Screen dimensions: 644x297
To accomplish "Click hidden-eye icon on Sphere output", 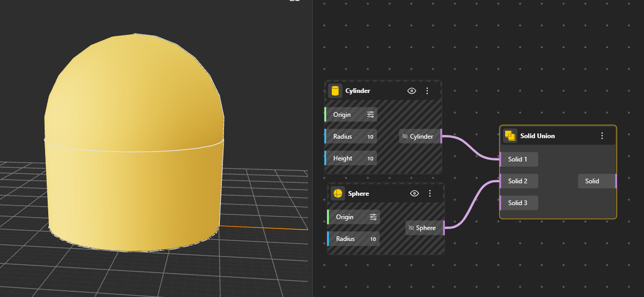I will tap(411, 228).
